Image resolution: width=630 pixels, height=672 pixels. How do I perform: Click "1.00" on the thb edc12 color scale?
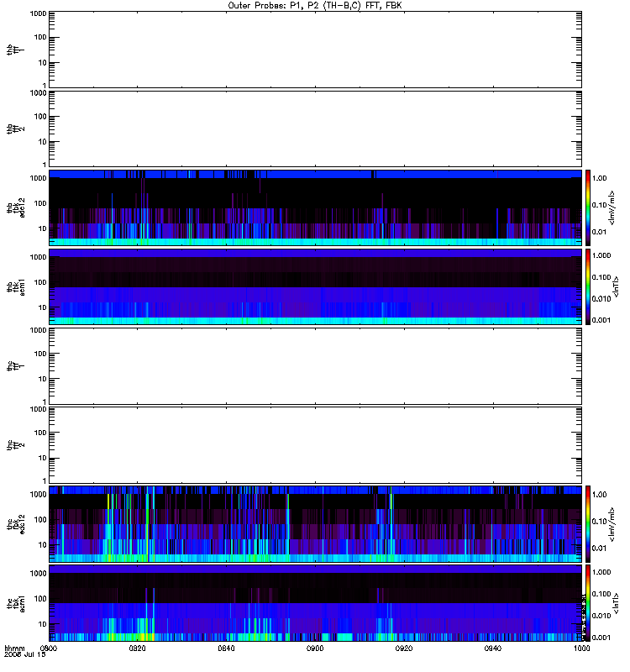(x=599, y=178)
